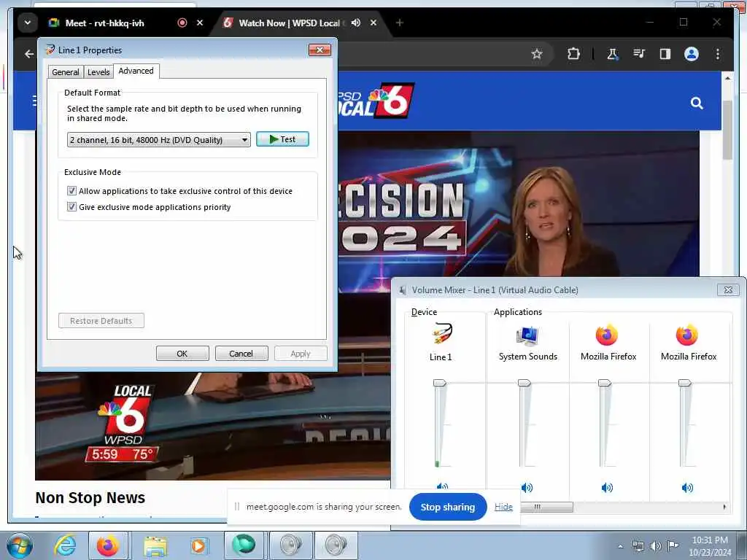Open Firefox from the taskbar
Screen dimensions: 747x560
pyautogui.click(x=108, y=545)
